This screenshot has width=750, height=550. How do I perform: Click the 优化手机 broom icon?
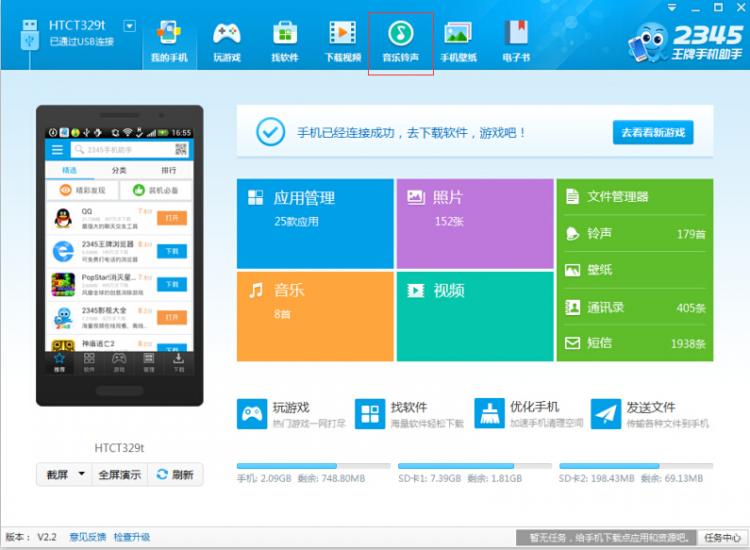489,413
